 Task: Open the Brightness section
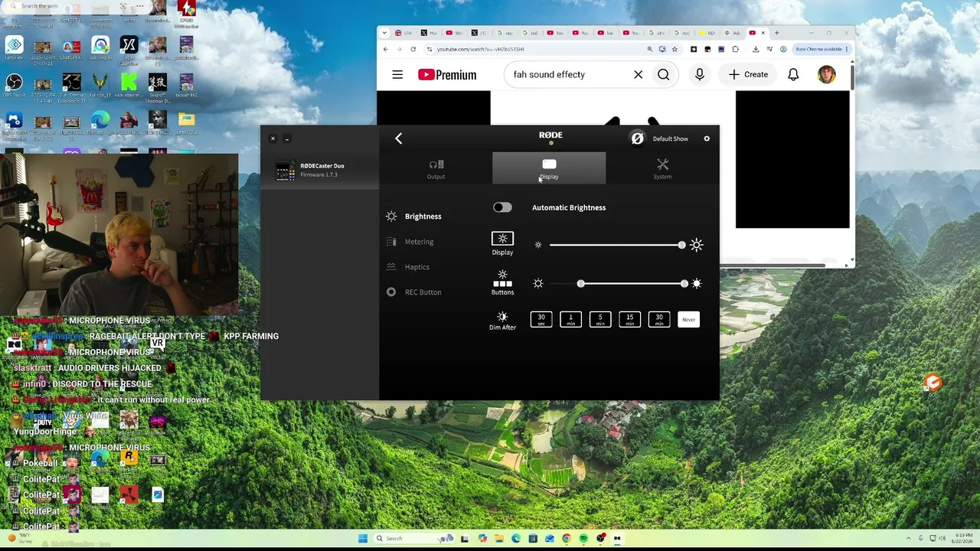pos(414,217)
